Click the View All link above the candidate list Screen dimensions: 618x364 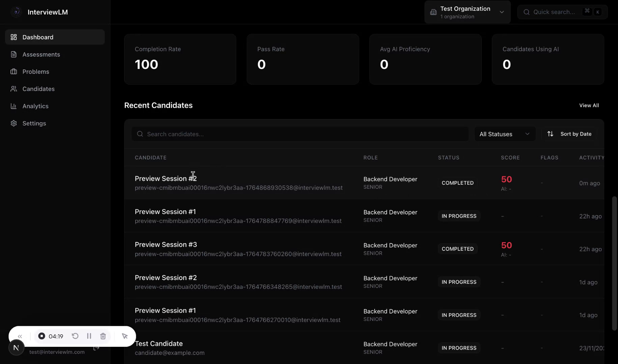[589, 105]
